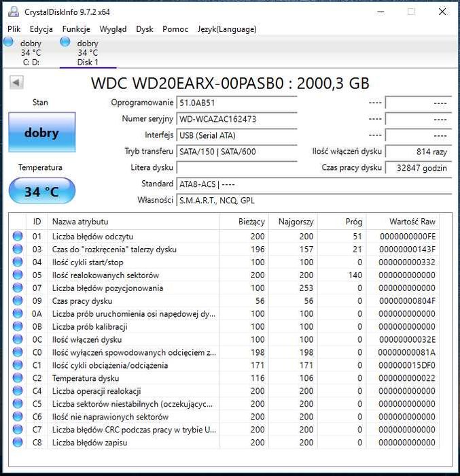Click the serial number field WD-WCAZAC162473
The width and height of the screenshot is (460, 476).
(x=236, y=119)
